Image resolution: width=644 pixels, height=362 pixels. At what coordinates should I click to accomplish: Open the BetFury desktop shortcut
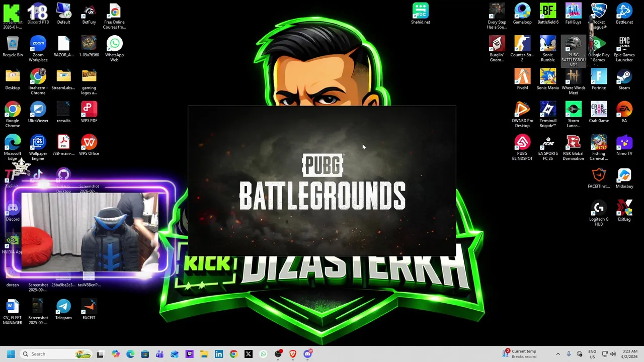pyautogui.click(x=89, y=14)
